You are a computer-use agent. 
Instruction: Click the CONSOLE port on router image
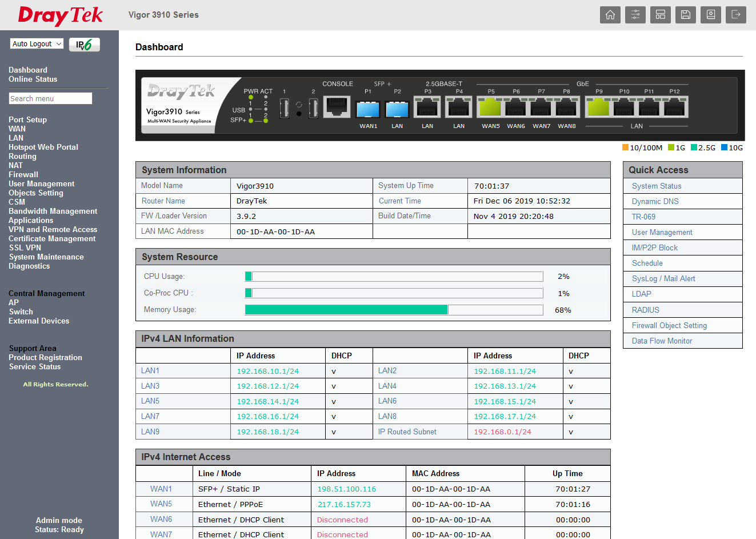[337, 106]
